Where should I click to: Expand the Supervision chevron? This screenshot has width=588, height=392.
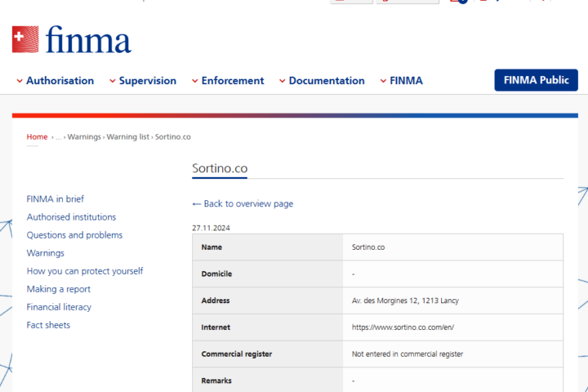(112, 81)
